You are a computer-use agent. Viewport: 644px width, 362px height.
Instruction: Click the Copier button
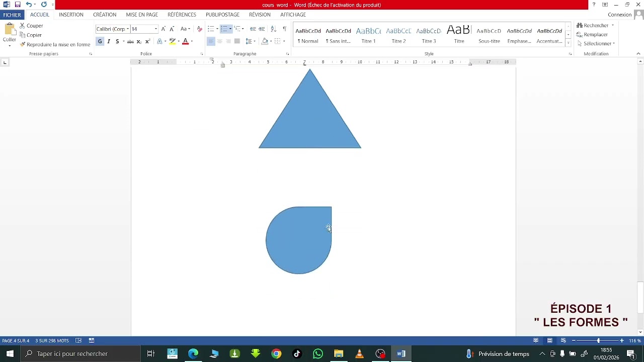(30, 35)
